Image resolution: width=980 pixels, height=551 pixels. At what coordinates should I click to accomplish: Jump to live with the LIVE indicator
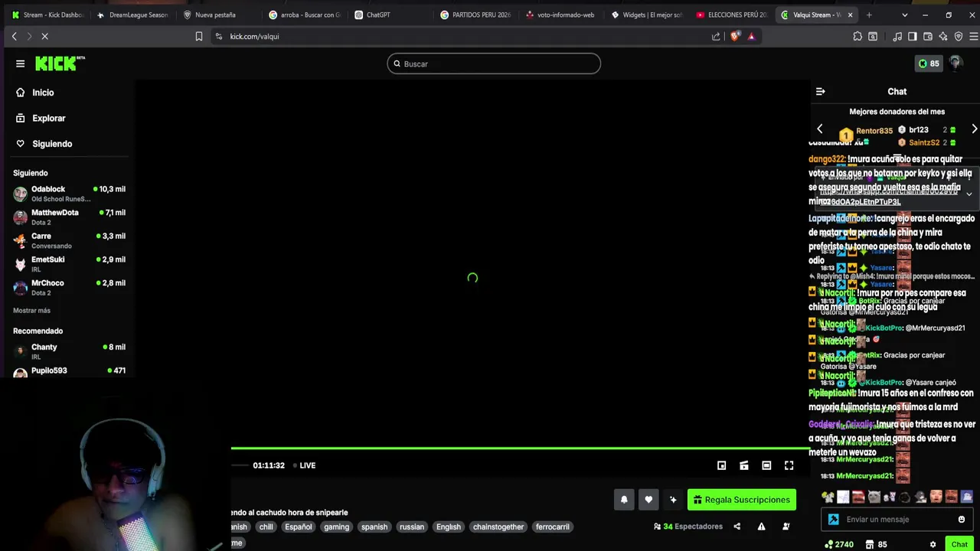coord(305,465)
